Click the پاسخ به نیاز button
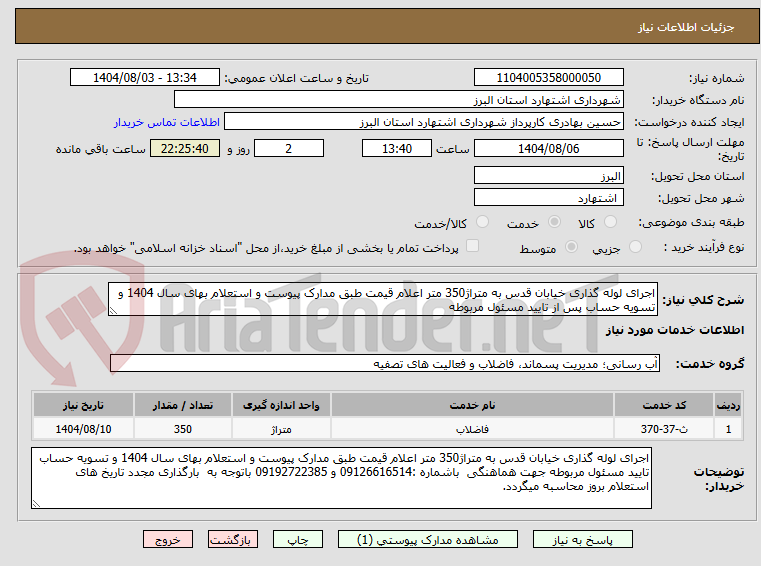Viewport: 761px width, 566px height. [x=582, y=539]
